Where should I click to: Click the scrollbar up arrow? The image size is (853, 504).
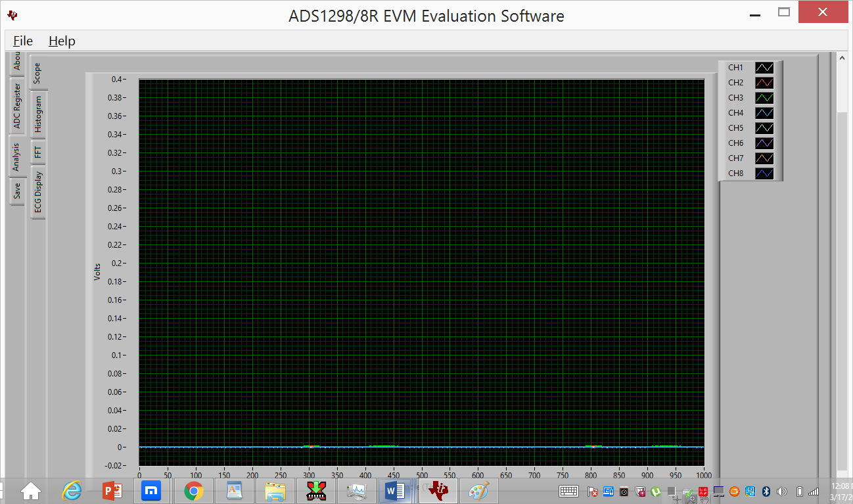click(x=842, y=58)
